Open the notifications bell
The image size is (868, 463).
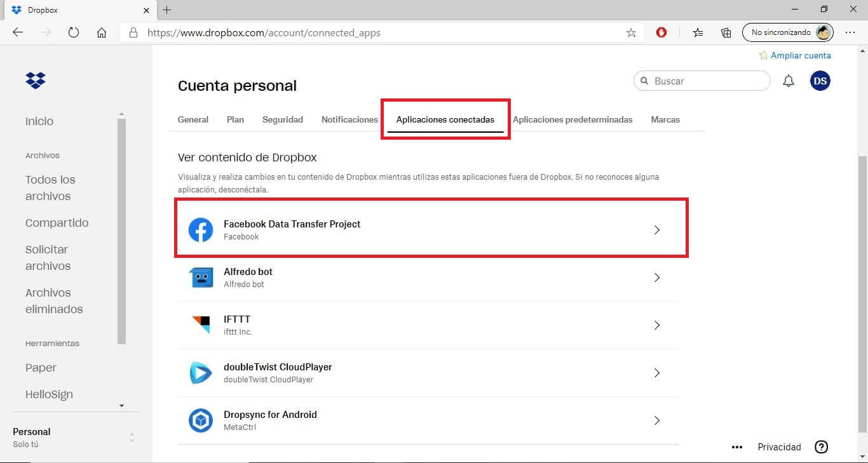click(x=789, y=81)
